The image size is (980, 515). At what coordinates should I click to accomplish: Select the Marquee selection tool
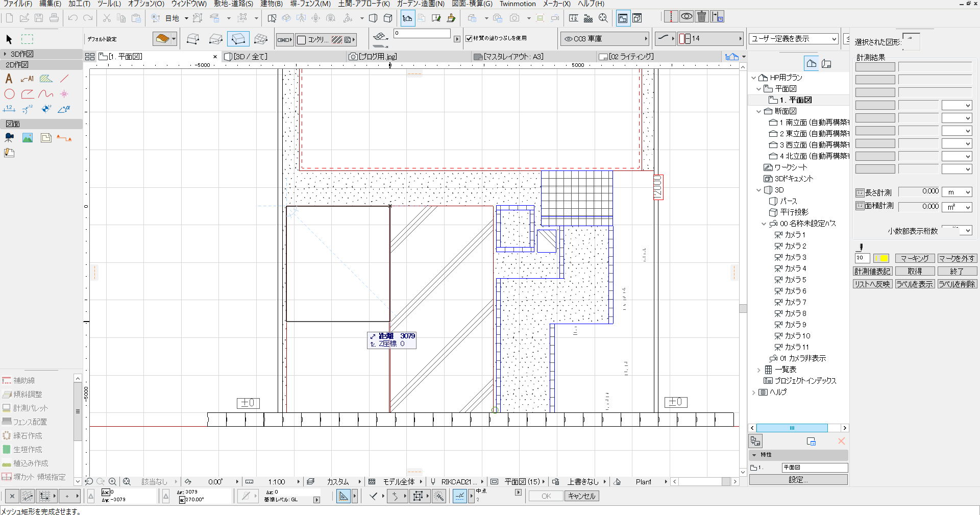(x=27, y=39)
